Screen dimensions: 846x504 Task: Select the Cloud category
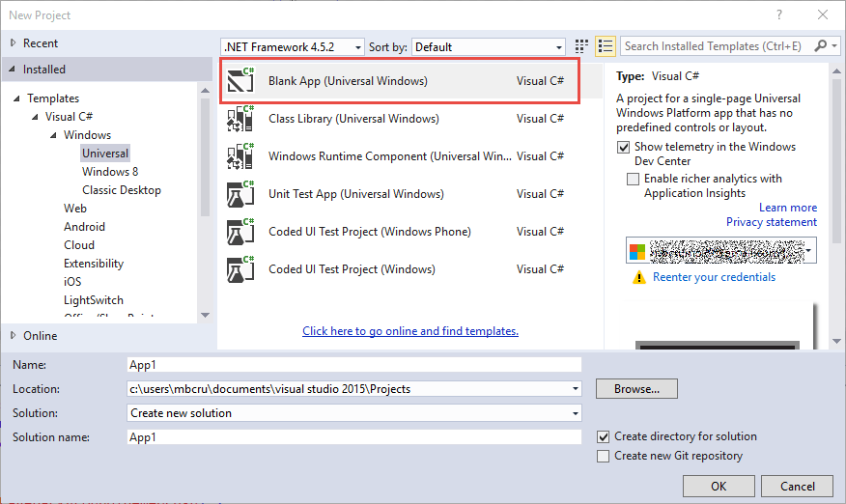79,245
